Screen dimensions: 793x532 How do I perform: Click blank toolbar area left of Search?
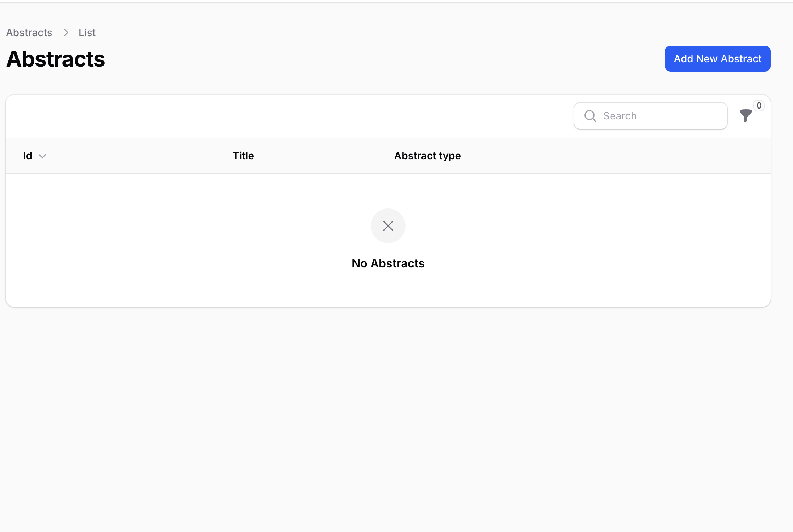(x=290, y=116)
